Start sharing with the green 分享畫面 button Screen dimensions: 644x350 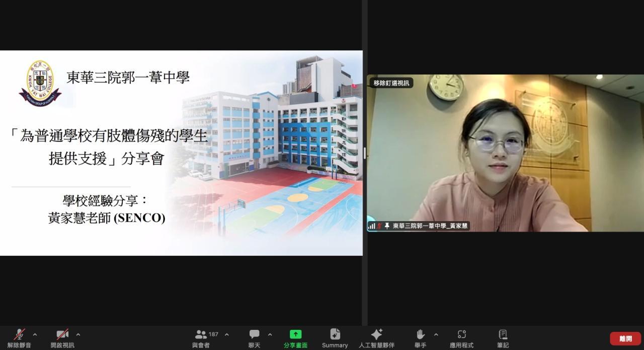[295, 338]
